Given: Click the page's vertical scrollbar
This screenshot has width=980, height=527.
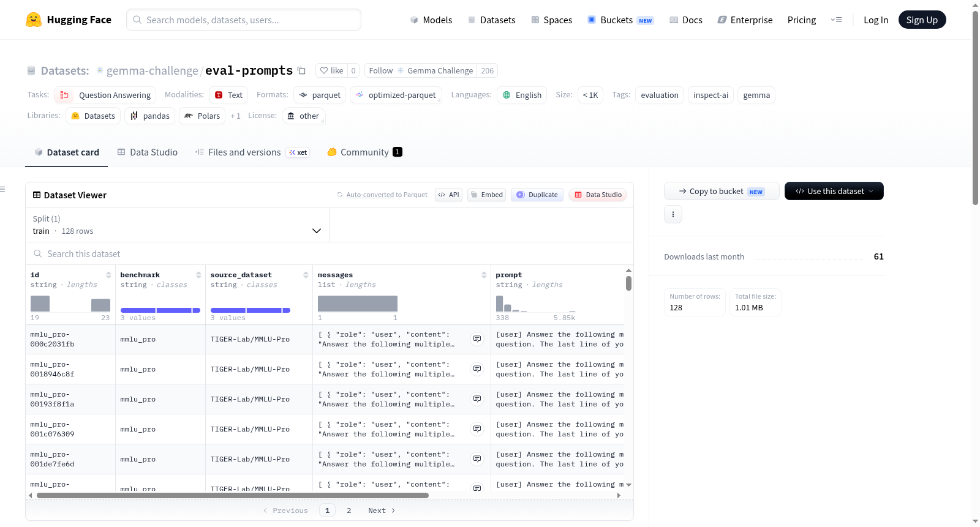Looking at the screenshot, I should pyautogui.click(x=976, y=107).
